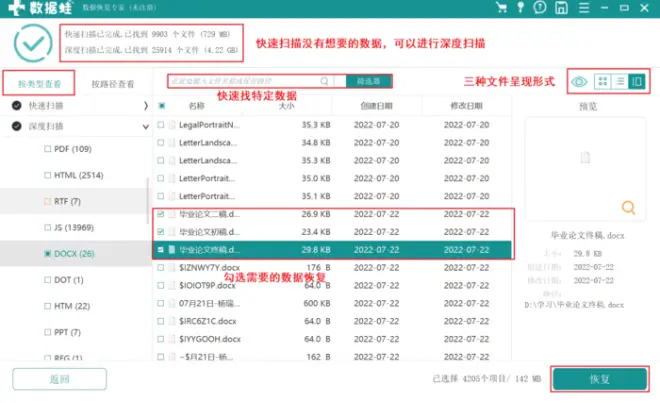Switch to 按类型查看 tab
Viewport: 660px width, 403px height.
tap(39, 83)
